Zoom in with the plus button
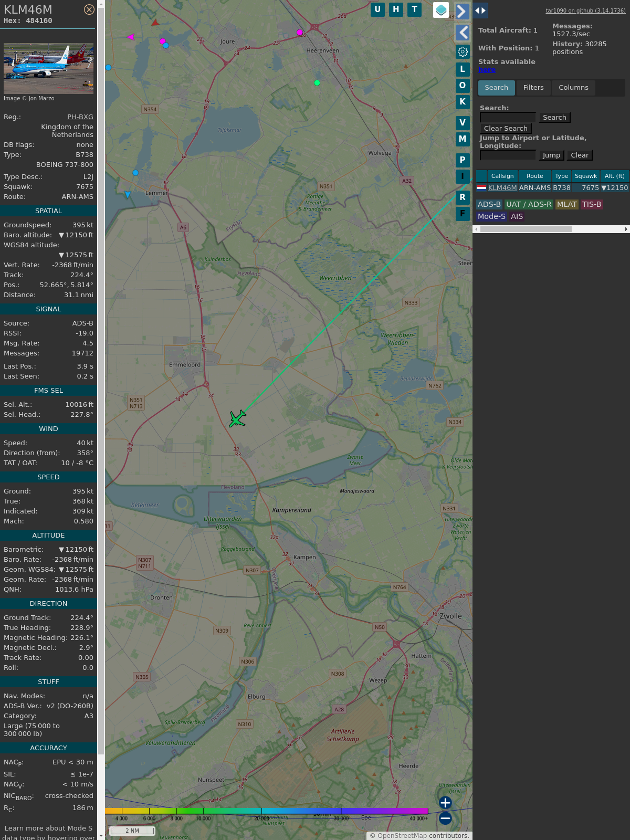Viewport: 630px width, 840px height. (x=445, y=803)
